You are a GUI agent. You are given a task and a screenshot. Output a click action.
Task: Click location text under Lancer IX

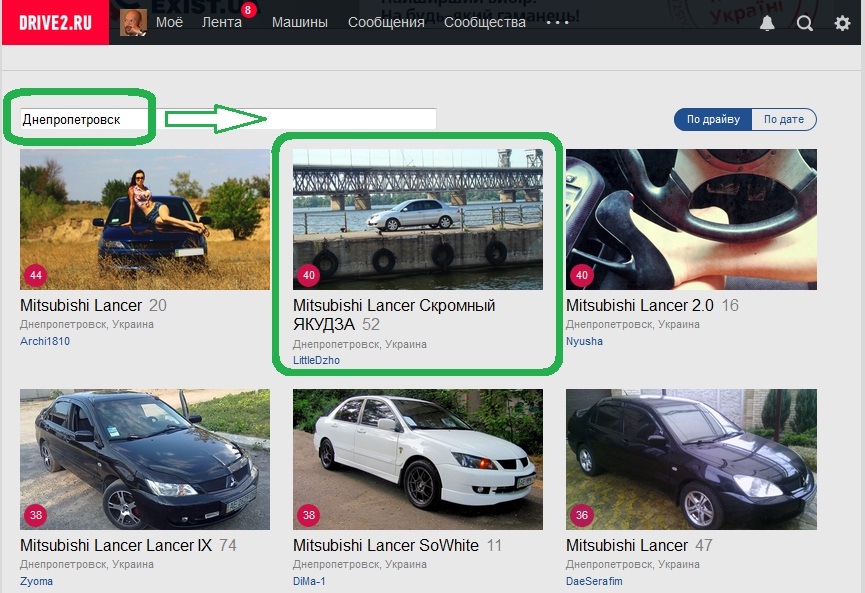[x=87, y=564]
